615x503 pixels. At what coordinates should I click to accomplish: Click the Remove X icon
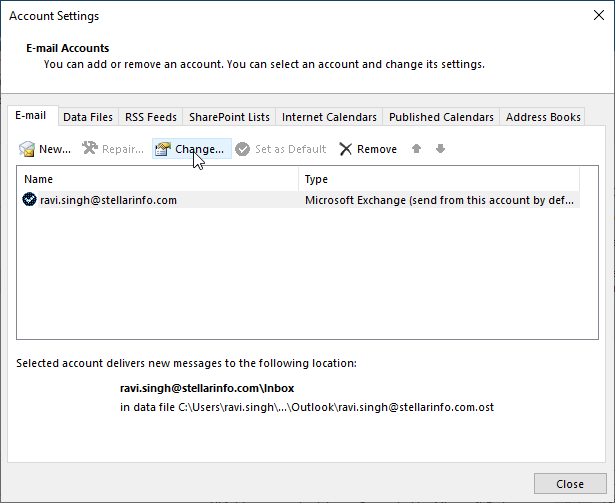(346, 149)
